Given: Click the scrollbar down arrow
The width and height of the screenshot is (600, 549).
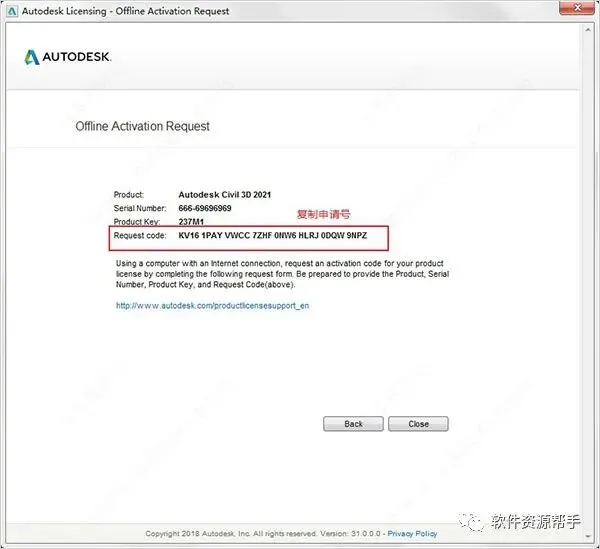Looking at the screenshot, I should (588, 536).
